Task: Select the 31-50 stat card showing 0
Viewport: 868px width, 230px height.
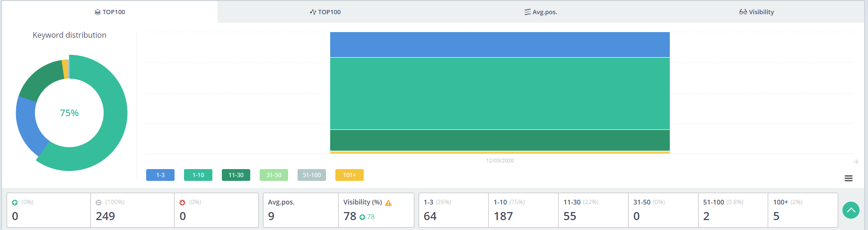Action: (x=663, y=210)
